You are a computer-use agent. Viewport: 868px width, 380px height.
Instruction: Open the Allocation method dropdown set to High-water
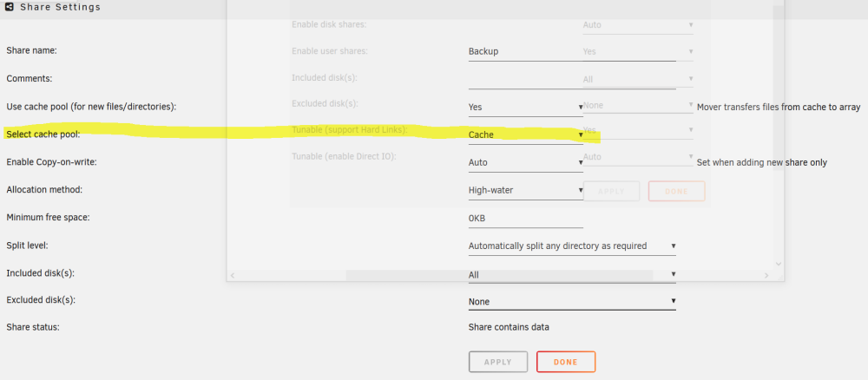tap(525, 190)
